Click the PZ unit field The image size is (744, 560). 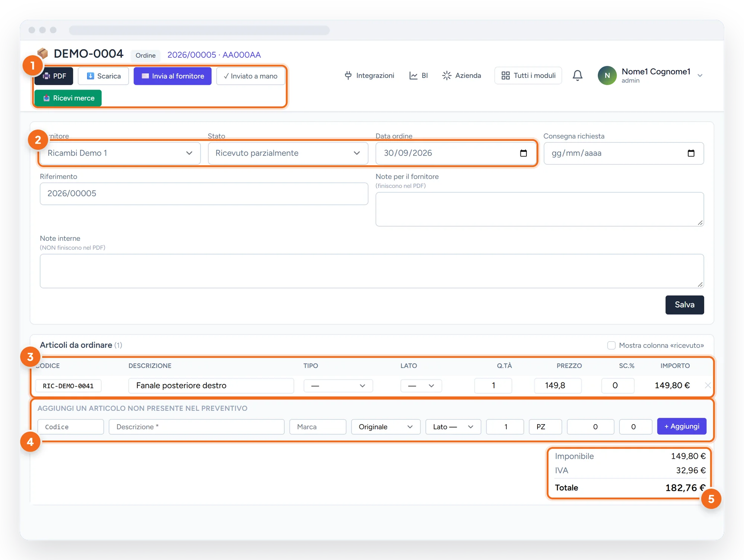[x=545, y=427]
